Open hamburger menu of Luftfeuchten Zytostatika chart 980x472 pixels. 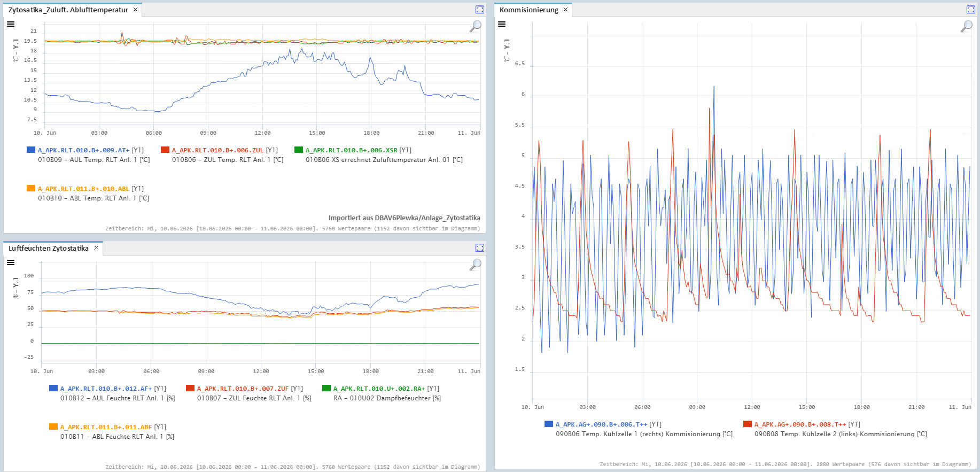pos(11,262)
